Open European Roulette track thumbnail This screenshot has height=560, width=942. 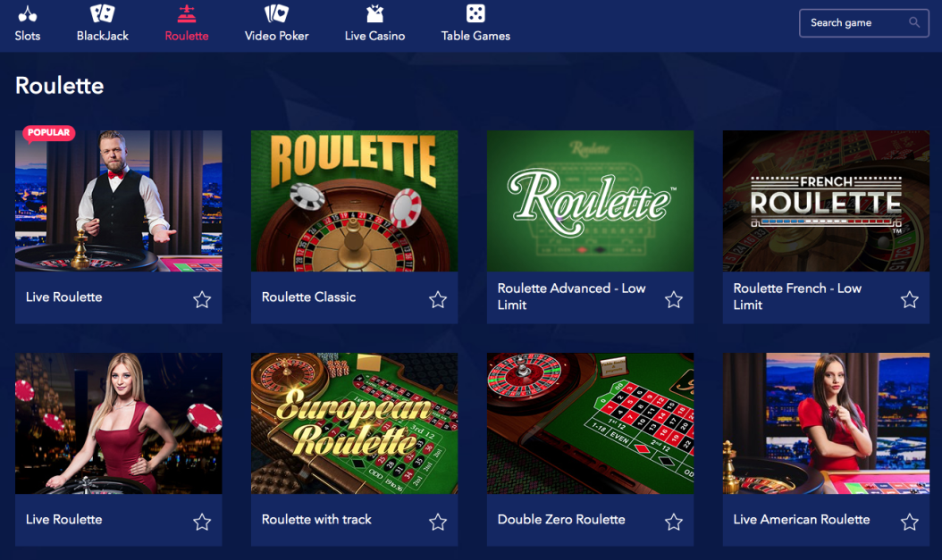[355, 423]
